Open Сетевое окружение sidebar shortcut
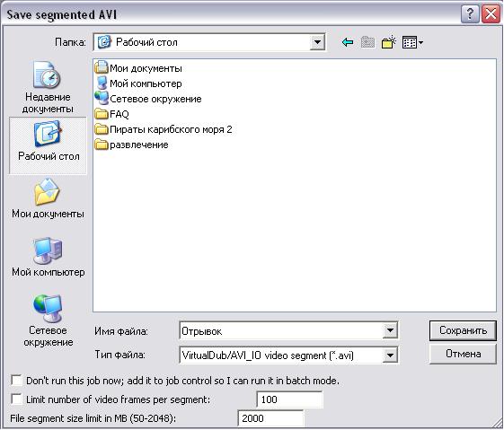The height and width of the screenshot is (430, 504). coord(48,320)
